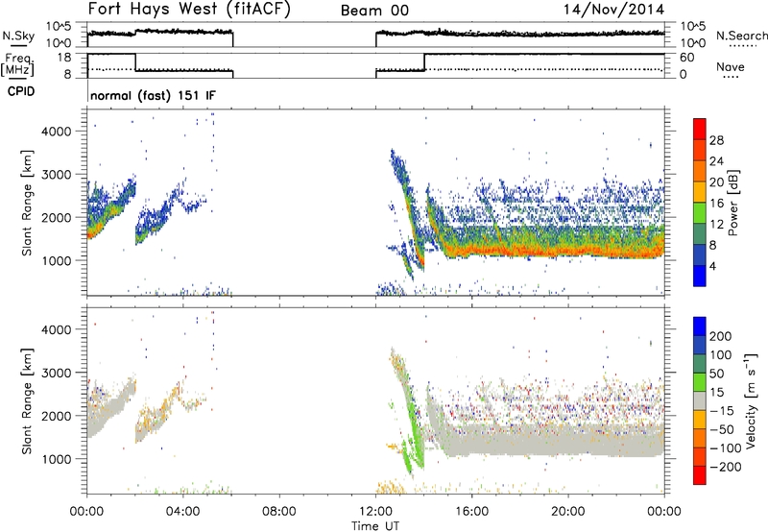Click the '1000' tick on velocity panel

pos(57,459)
